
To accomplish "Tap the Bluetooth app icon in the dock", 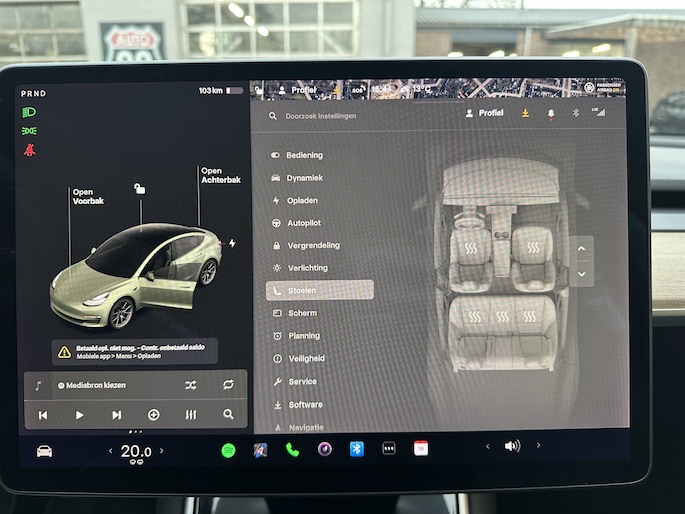I will point(357,448).
